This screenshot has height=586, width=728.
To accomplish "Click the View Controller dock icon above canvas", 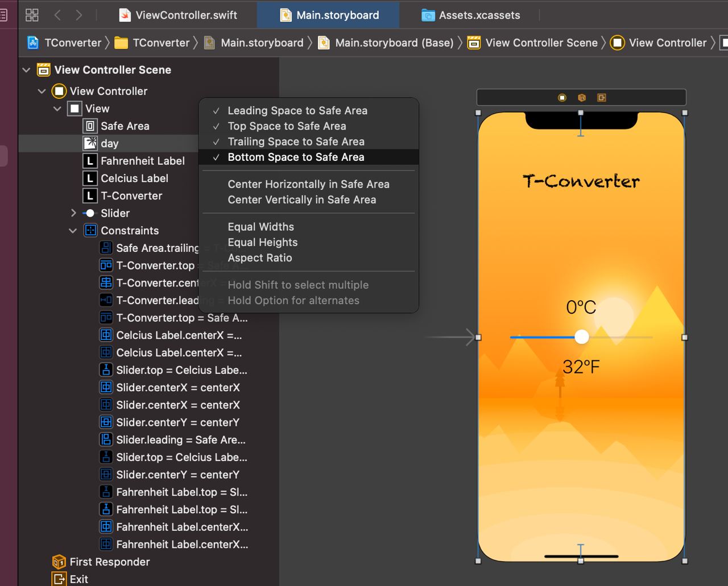I will (562, 98).
